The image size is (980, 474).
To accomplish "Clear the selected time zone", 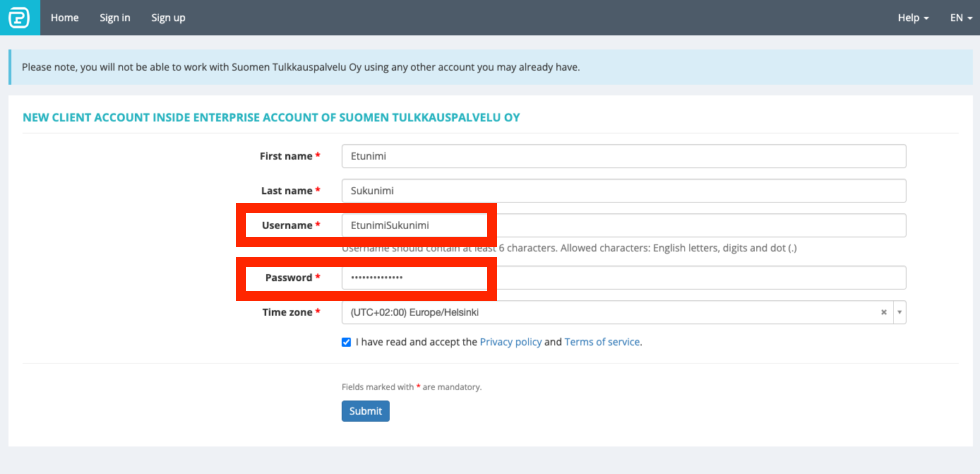I will 884,312.
